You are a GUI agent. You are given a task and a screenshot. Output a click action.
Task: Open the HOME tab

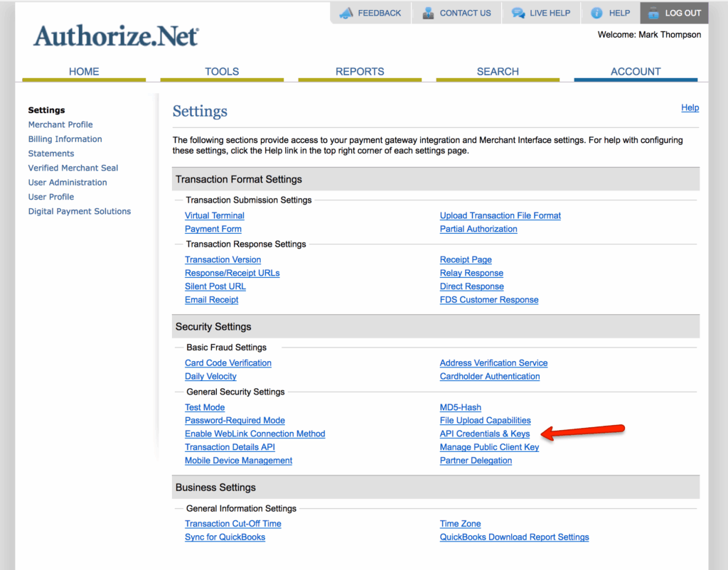point(84,71)
